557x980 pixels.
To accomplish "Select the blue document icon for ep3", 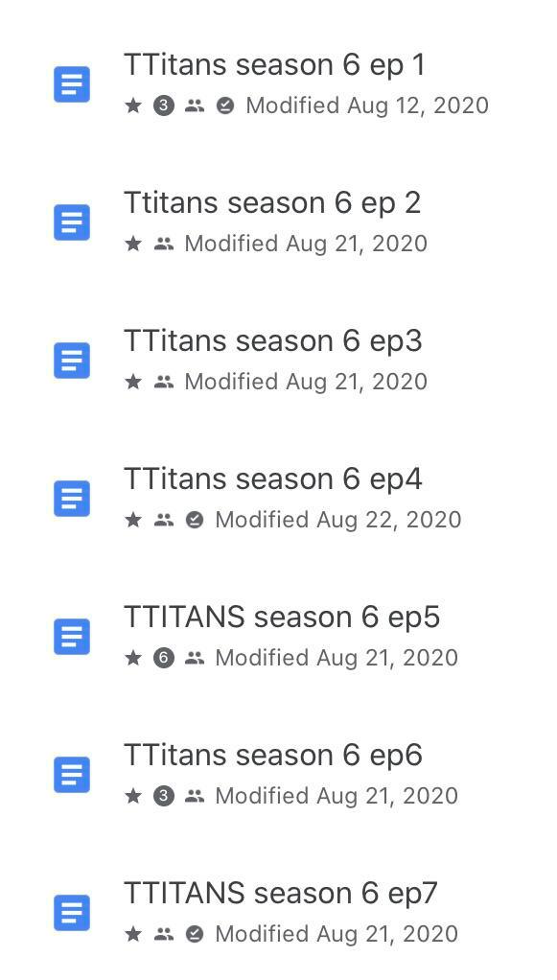I will [72, 360].
